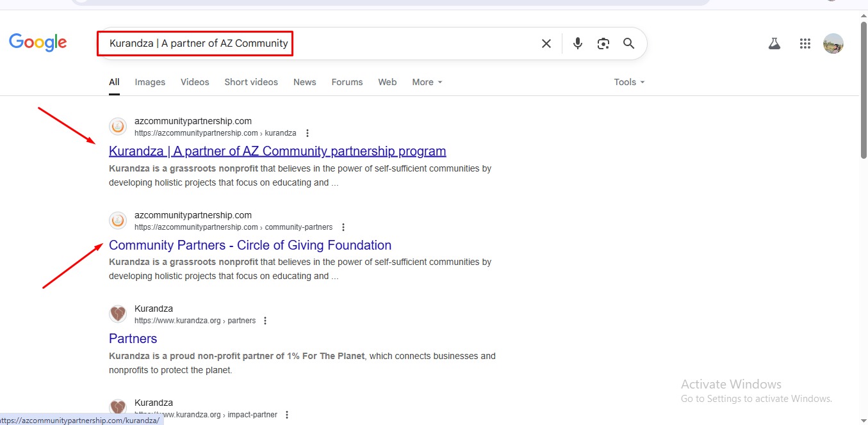Switch to the Images tab
The width and height of the screenshot is (868, 425).
click(150, 82)
